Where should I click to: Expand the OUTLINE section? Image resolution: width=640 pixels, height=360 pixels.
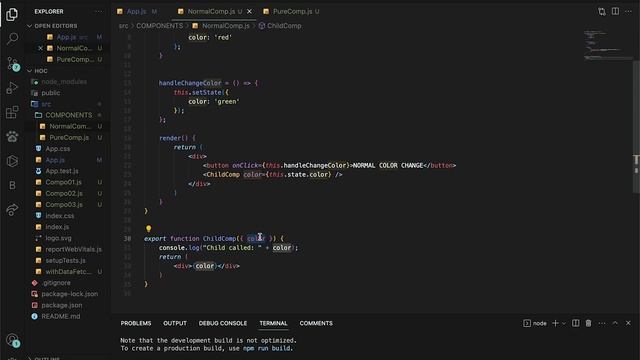47,358
